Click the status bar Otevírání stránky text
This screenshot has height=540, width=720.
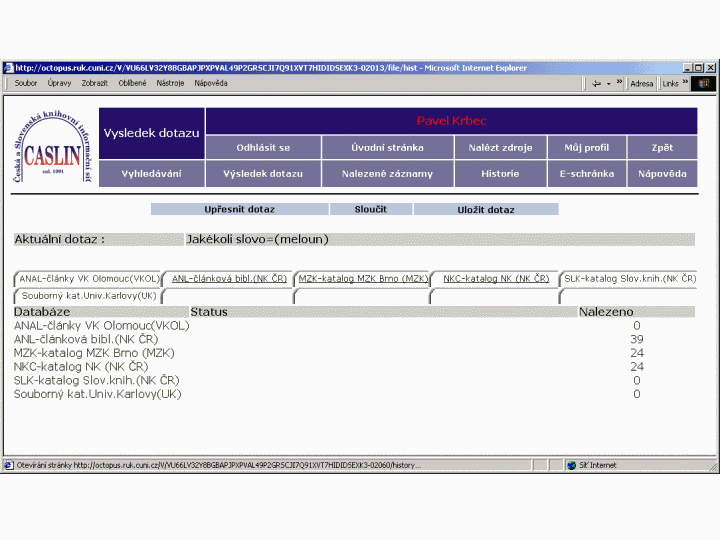pyautogui.click(x=219, y=465)
